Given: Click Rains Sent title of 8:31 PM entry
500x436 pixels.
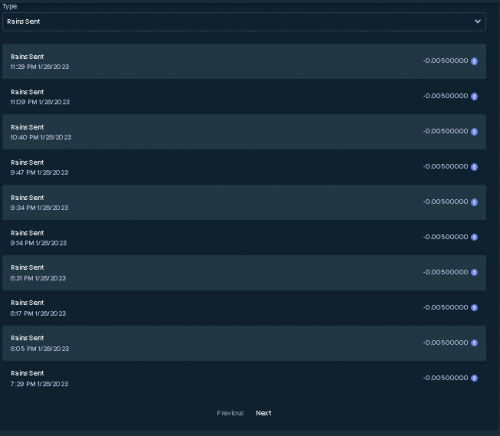Looking at the screenshot, I should pyautogui.click(x=27, y=268).
